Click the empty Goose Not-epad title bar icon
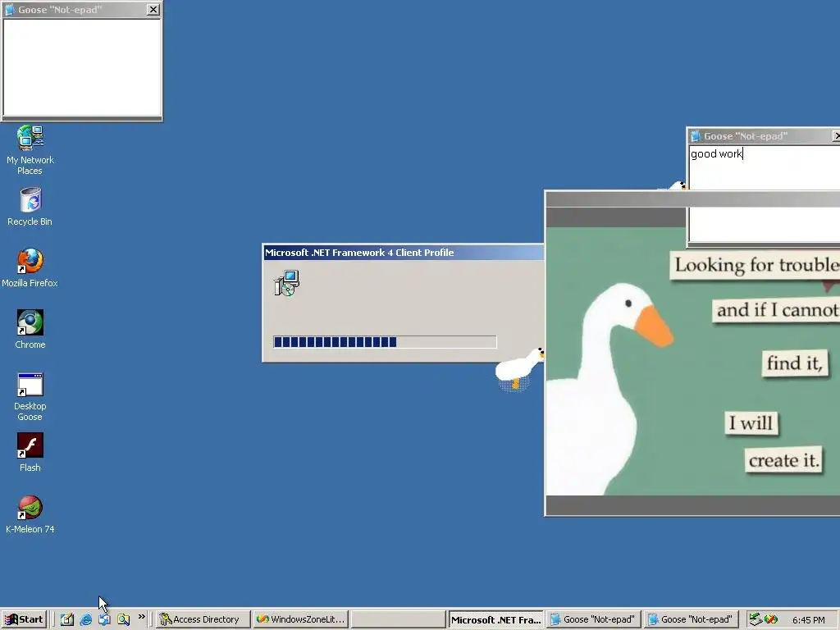Image resolution: width=840 pixels, height=630 pixels. coord(10,10)
